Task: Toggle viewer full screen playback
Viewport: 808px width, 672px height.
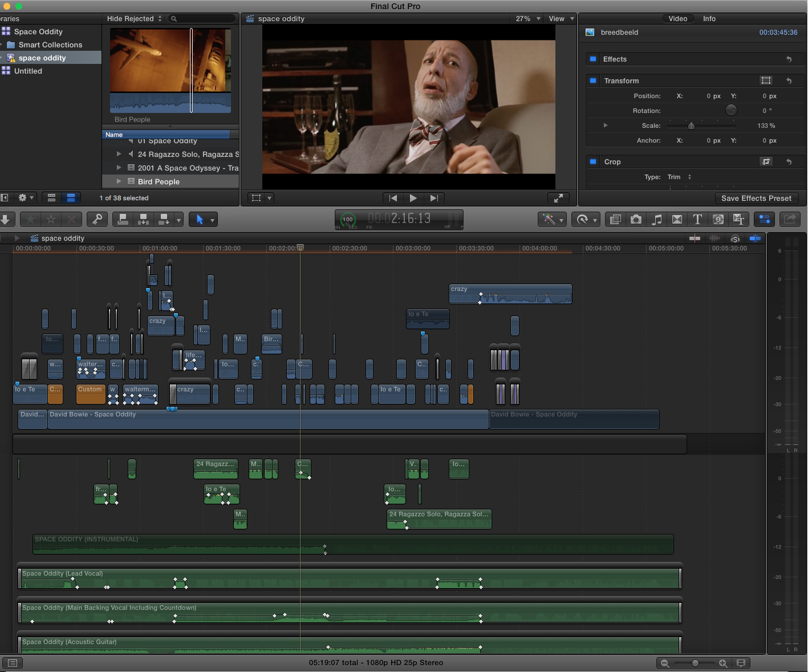Action: 558,198
